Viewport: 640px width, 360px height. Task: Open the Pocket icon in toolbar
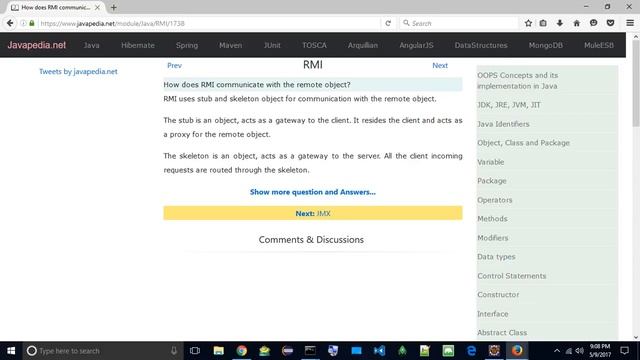point(611,23)
